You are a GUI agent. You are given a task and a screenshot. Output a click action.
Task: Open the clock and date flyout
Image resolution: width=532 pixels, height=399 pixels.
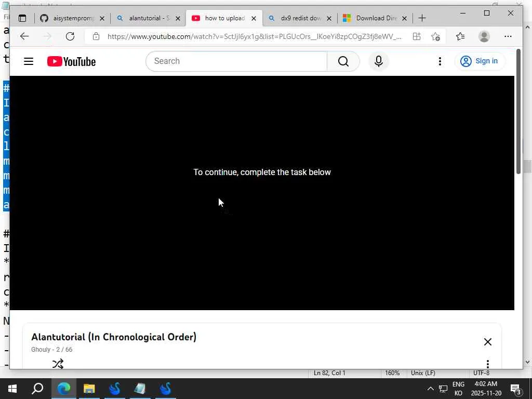(x=486, y=389)
